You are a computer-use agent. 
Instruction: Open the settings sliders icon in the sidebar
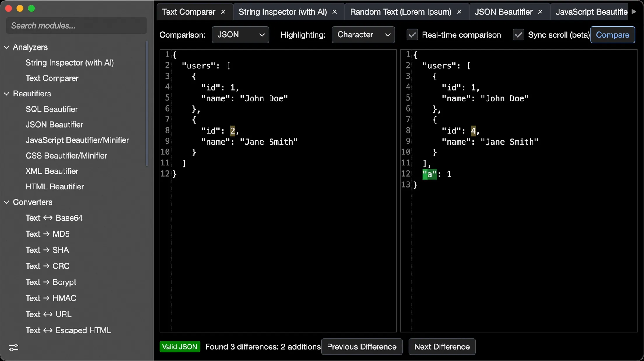tap(13, 347)
